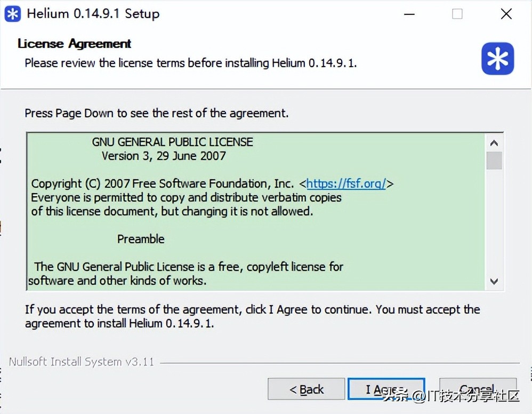Click the license scrollbar up arrow

[494, 143]
